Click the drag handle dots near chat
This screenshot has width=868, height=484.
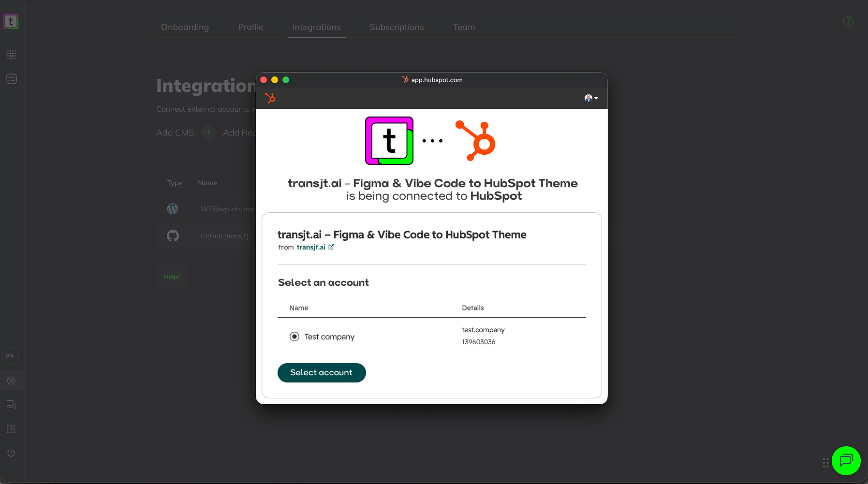(x=825, y=463)
